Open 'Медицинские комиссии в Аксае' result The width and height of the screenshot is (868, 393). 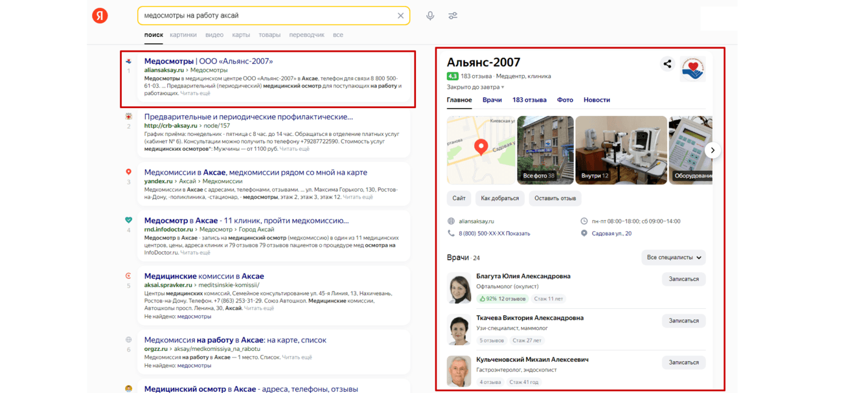tap(204, 276)
